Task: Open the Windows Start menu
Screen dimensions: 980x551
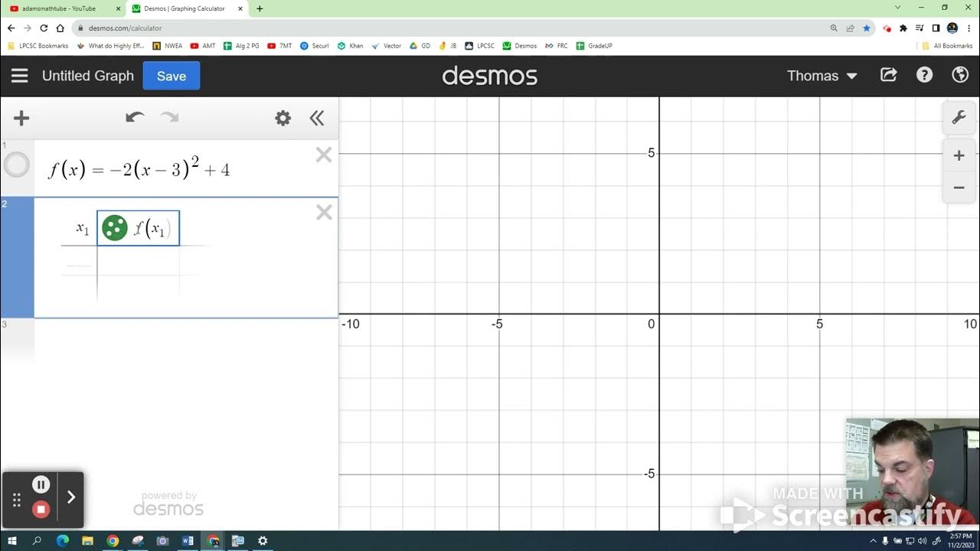Action: click(x=12, y=540)
